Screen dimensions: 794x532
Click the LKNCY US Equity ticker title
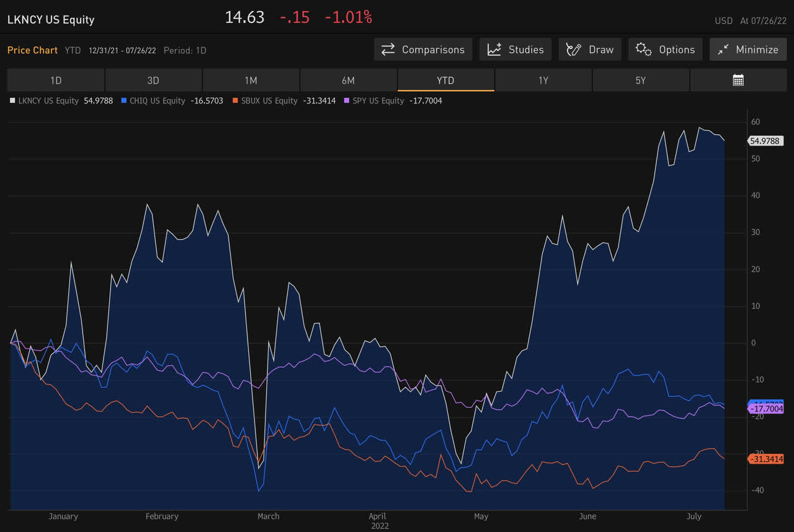51,19
